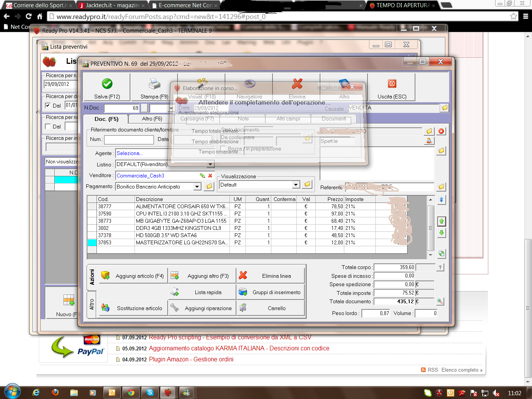Screen dimensions: 532x399
Task: Click Aggiungi articolo (F4) button
Action: [133, 276]
